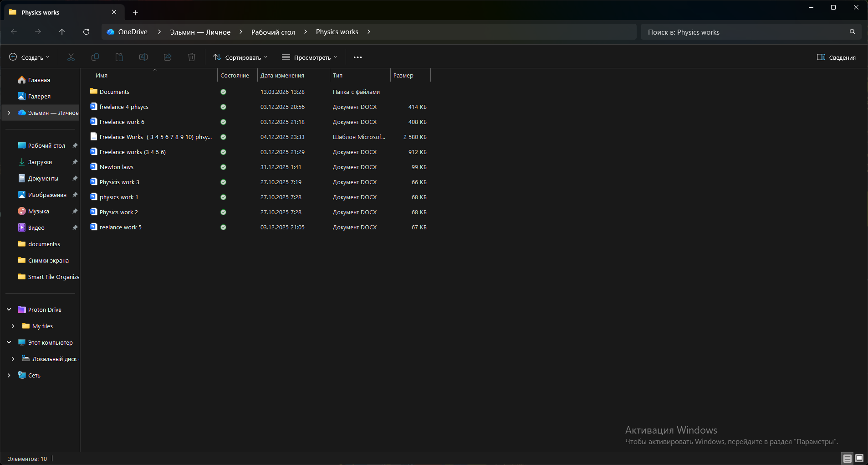Click the Share icon on the toolbar
868x465 pixels.
pyautogui.click(x=167, y=57)
